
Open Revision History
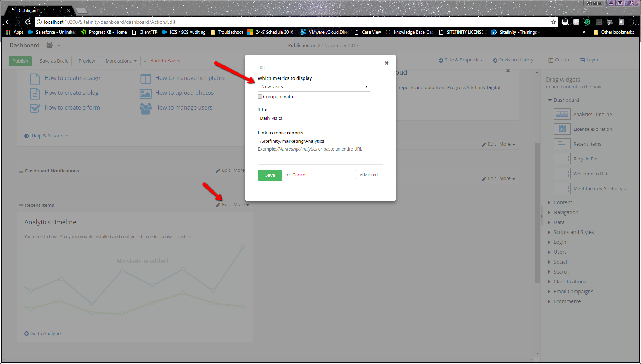coord(513,60)
